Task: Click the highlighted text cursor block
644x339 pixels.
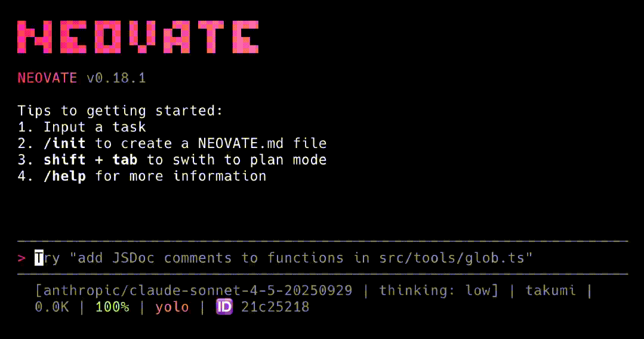Action: click(39, 258)
